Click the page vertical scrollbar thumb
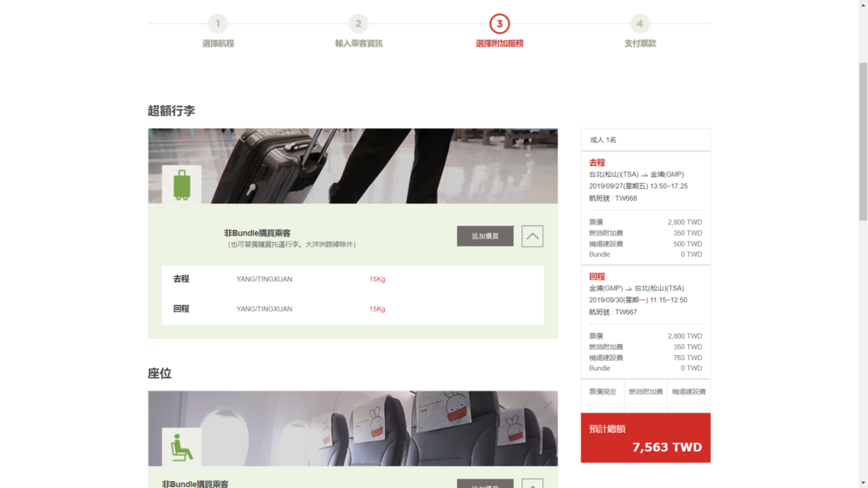Viewport: 868px width, 488px height. 863,141
